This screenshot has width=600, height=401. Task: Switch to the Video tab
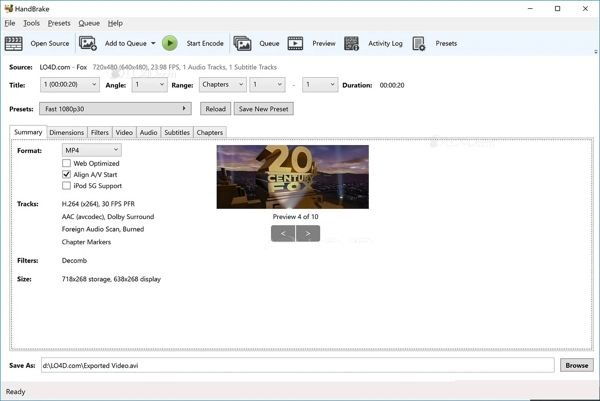pyautogui.click(x=124, y=132)
